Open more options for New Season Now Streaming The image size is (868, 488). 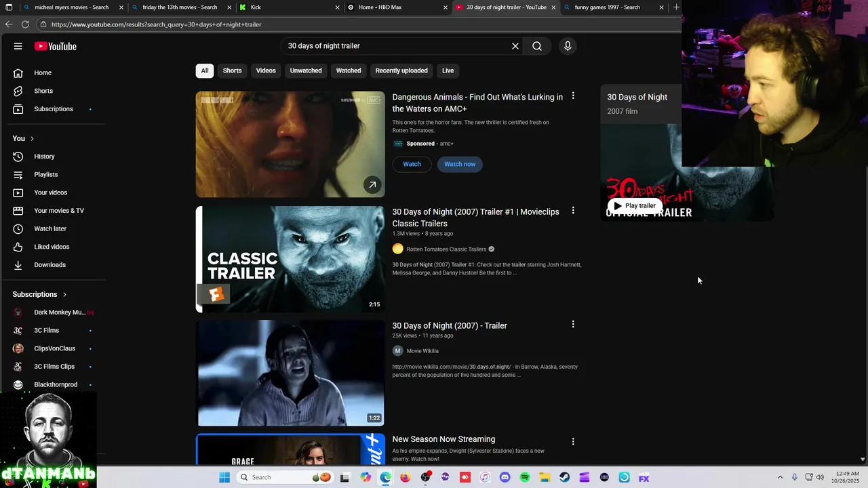pos(573,442)
